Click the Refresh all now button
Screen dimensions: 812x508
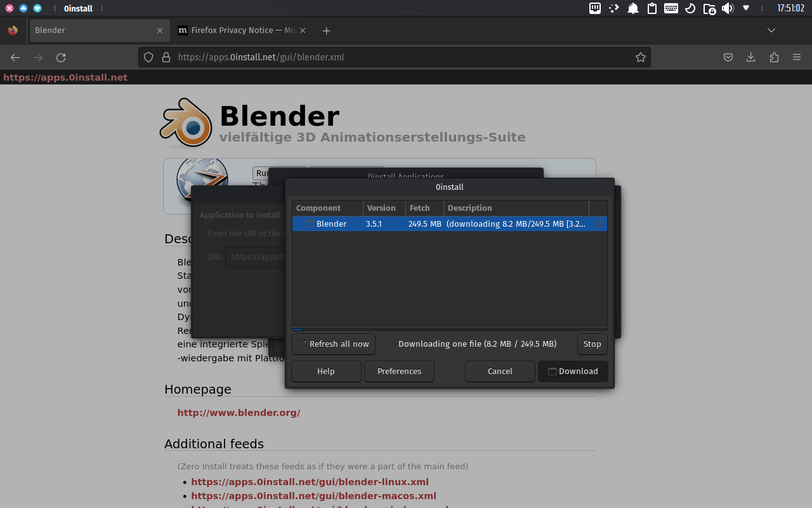pyautogui.click(x=334, y=344)
